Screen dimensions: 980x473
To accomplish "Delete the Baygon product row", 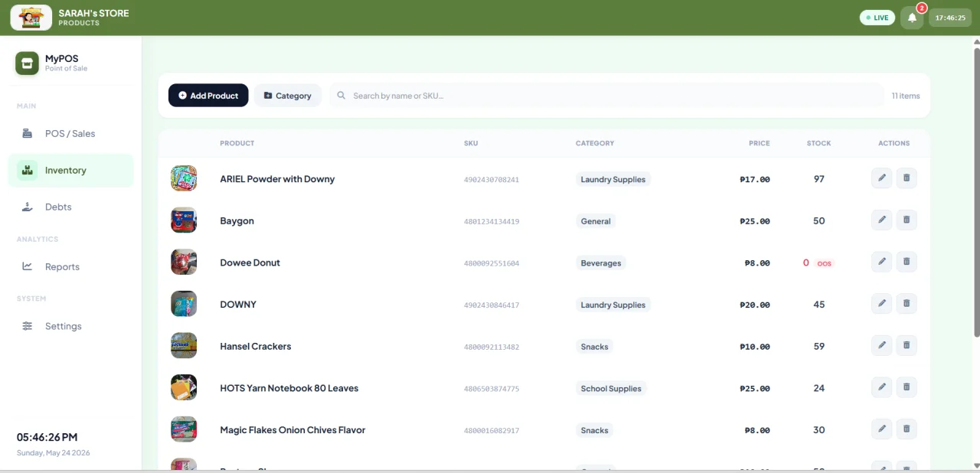I will point(906,220).
